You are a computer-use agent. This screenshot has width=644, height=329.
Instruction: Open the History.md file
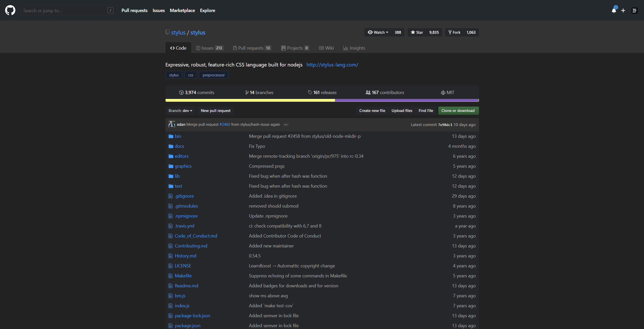185,256
